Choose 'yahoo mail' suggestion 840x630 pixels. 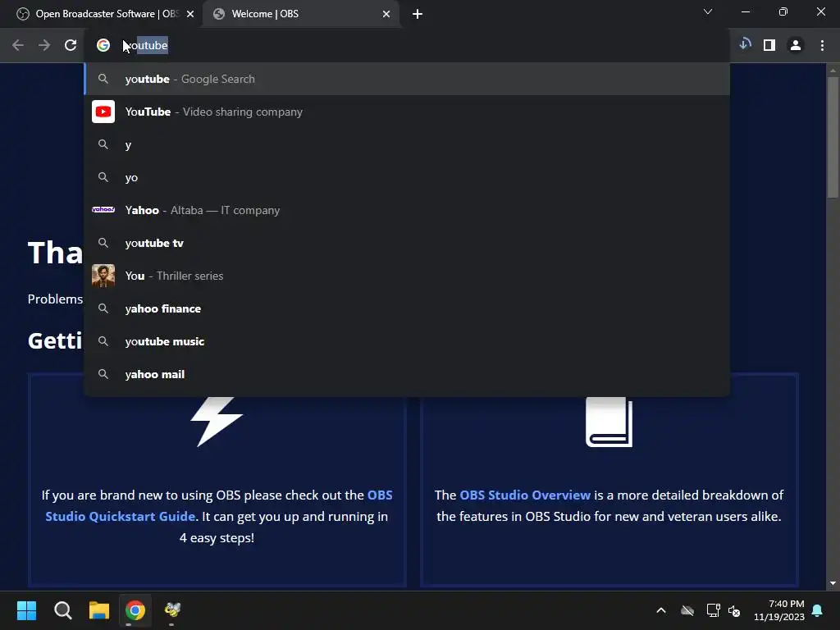407,374
